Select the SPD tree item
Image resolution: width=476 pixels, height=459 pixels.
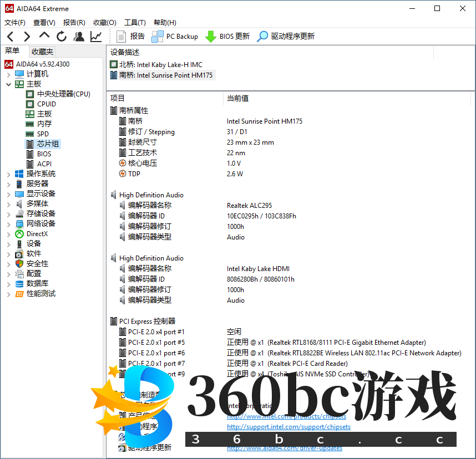click(x=43, y=134)
